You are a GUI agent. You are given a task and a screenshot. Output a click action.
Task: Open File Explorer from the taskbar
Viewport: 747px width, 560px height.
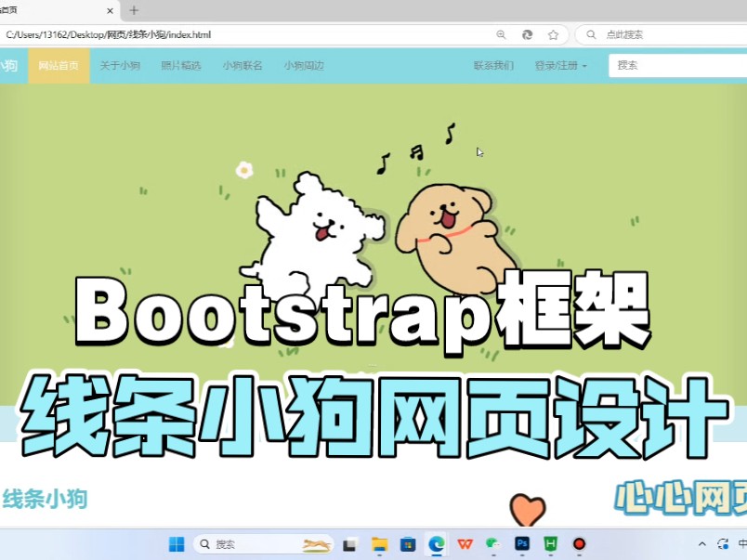point(380,544)
